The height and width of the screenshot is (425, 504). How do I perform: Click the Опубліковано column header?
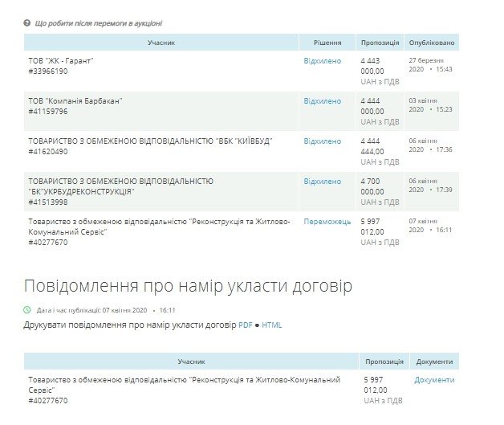pyautogui.click(x=432, y=43)
